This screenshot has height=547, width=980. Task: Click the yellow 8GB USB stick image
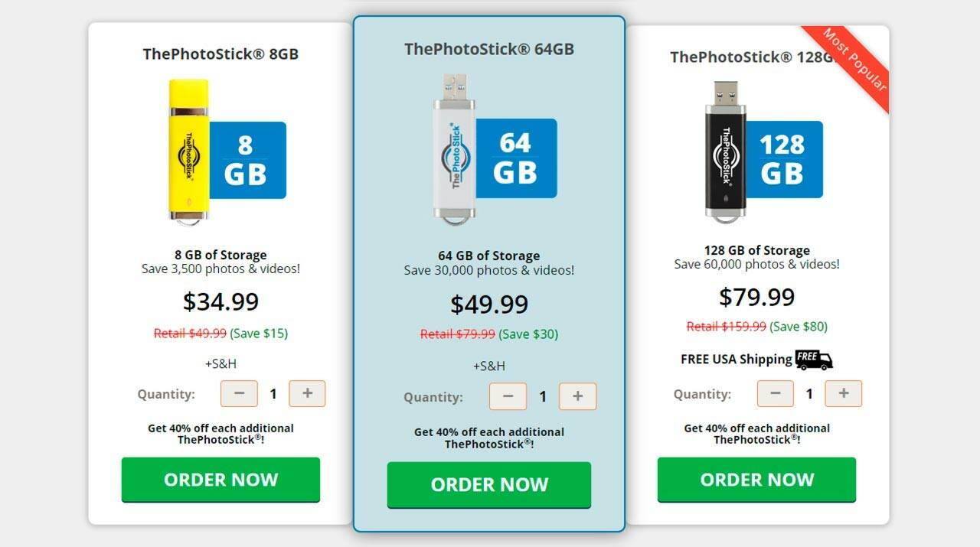coord(188,151)
